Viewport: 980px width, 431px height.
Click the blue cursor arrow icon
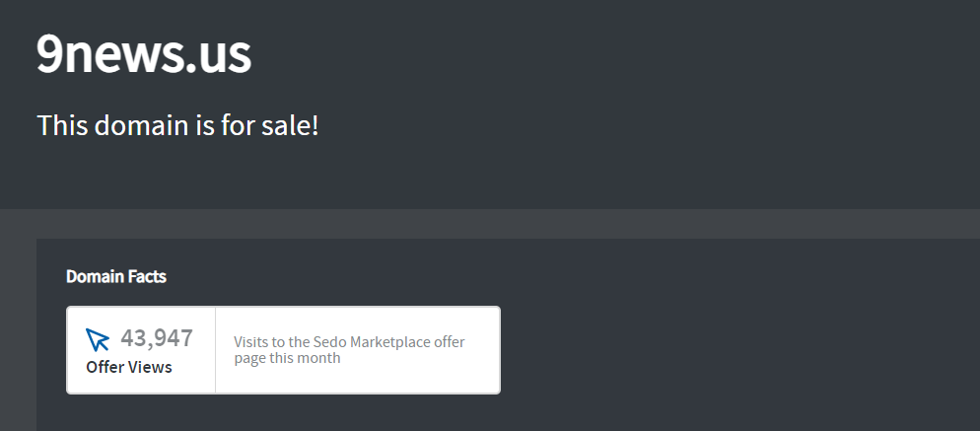click(98, 339)
